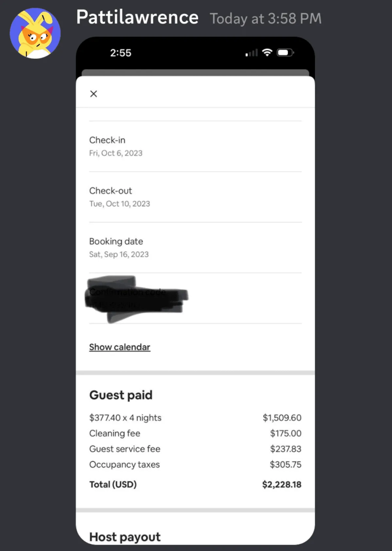The width and height of the screenshot is (392, 551).
Task: Tap the cellular signal bars icon
Action: 252,53
